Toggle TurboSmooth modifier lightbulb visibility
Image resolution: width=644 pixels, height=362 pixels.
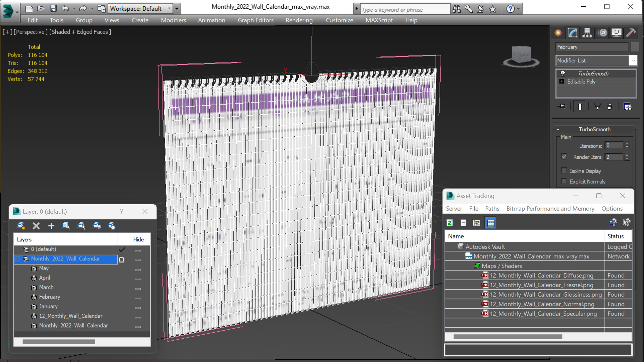point(563,73)
